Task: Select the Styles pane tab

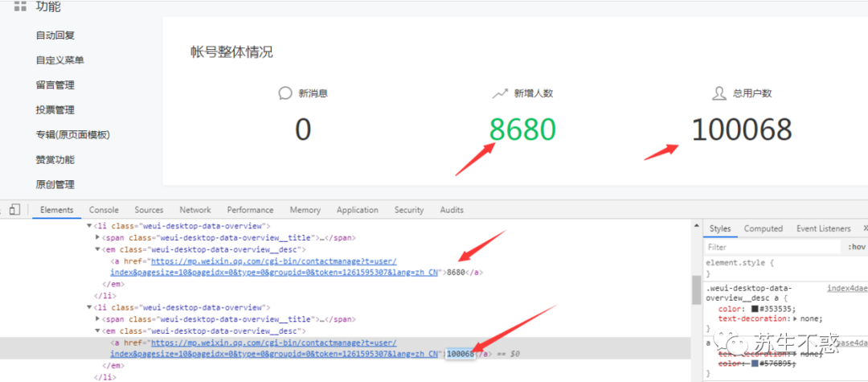Action: (x=720, y=228)
